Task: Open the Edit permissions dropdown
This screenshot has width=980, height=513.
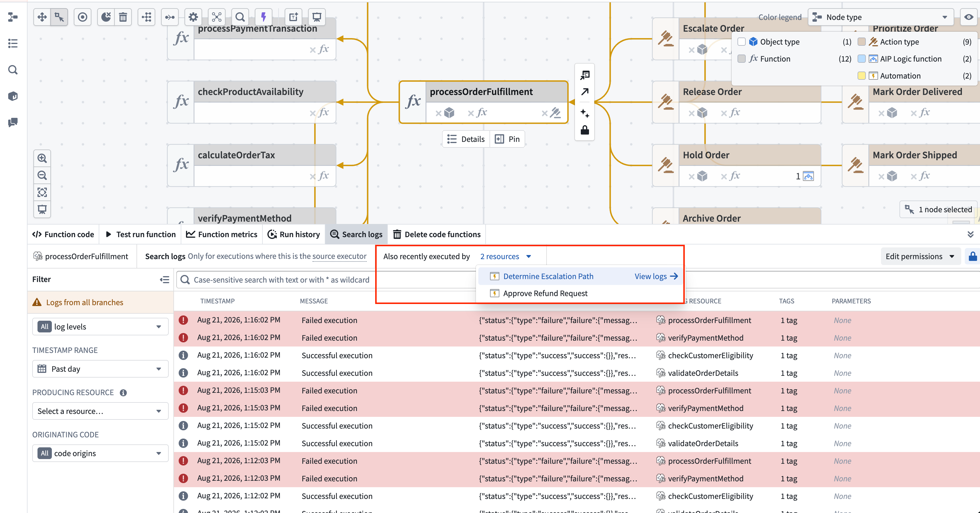Action: click(920, 256)
